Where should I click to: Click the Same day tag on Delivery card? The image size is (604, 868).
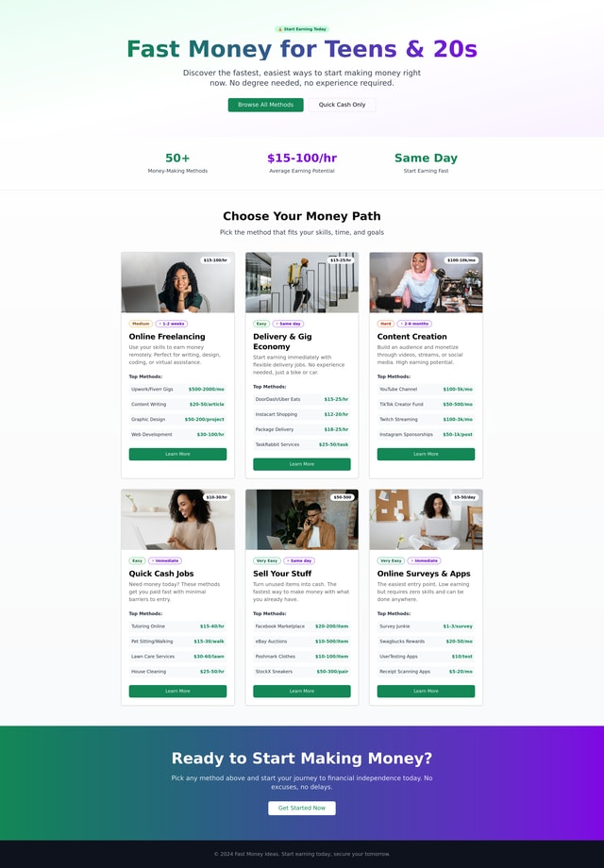tap(288, 324)
